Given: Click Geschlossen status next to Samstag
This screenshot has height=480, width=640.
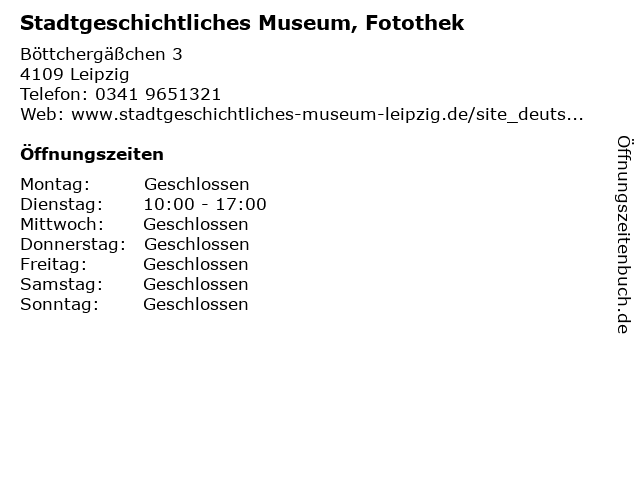Looking at the screenshot, I should (196, 284).
